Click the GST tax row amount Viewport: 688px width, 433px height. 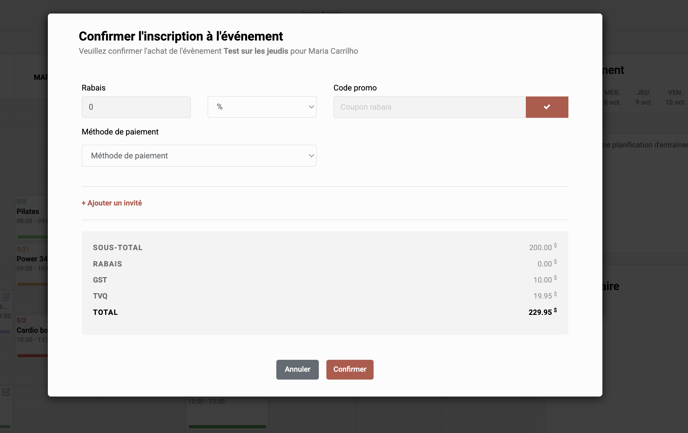coord(543,280)
